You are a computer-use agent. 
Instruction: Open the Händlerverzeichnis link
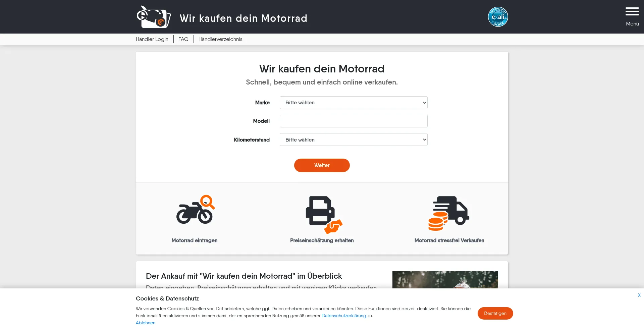click(220, 39)
